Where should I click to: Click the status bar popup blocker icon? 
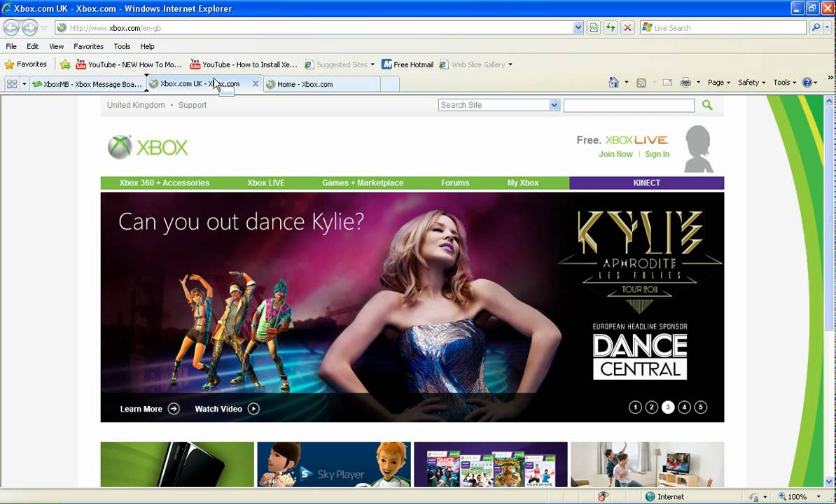coord(603,496)
